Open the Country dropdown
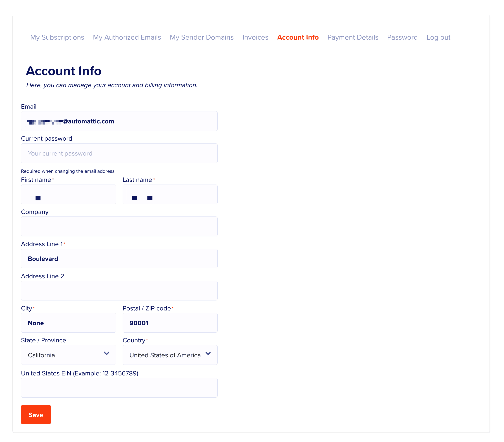 coord(170,355)
